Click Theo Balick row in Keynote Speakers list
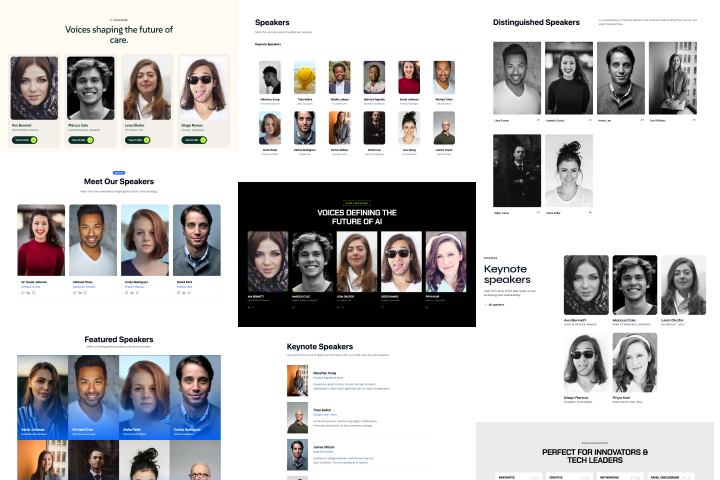 tap(360, 418)
